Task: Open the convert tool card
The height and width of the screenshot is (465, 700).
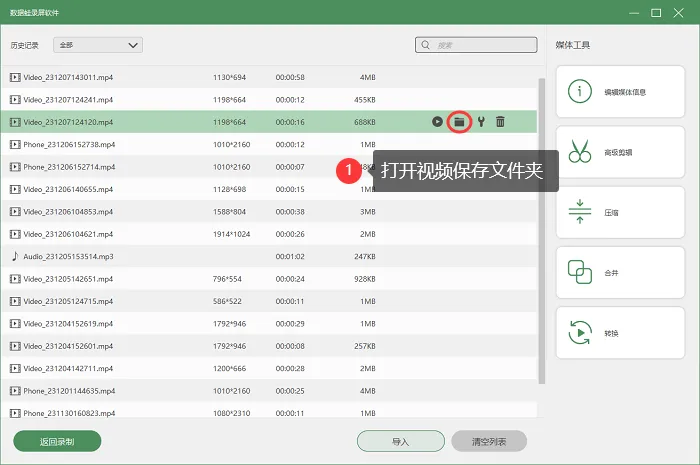Action: point(620,333)
